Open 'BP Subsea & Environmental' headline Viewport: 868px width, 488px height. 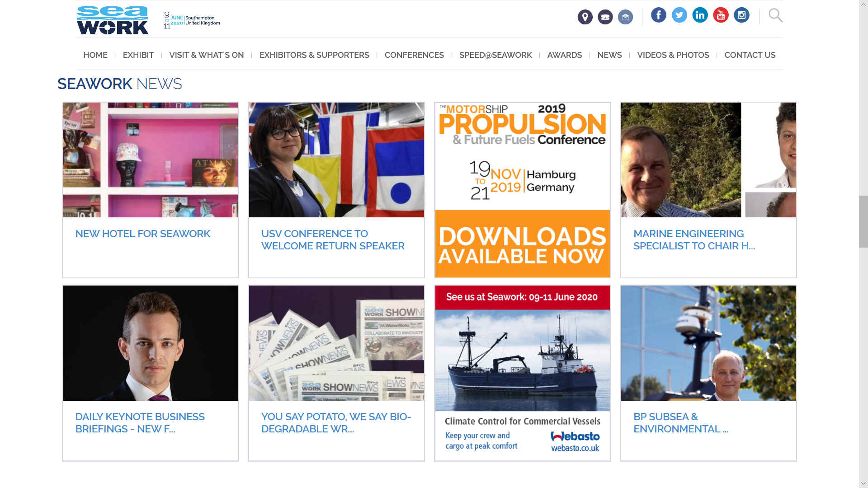pyautogui.click(x=680, y=423)
